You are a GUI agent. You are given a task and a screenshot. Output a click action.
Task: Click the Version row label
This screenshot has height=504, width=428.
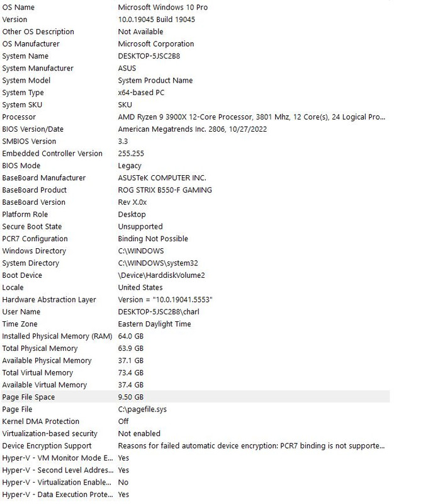14,20
